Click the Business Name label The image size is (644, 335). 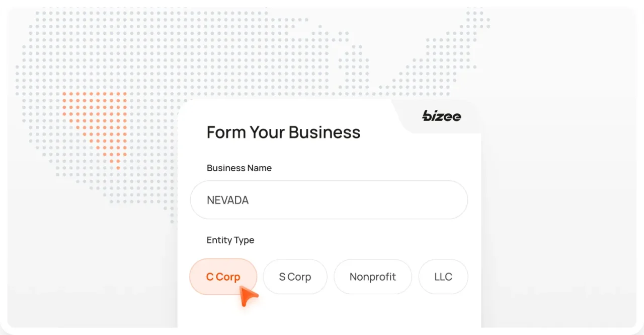point(239,168)
